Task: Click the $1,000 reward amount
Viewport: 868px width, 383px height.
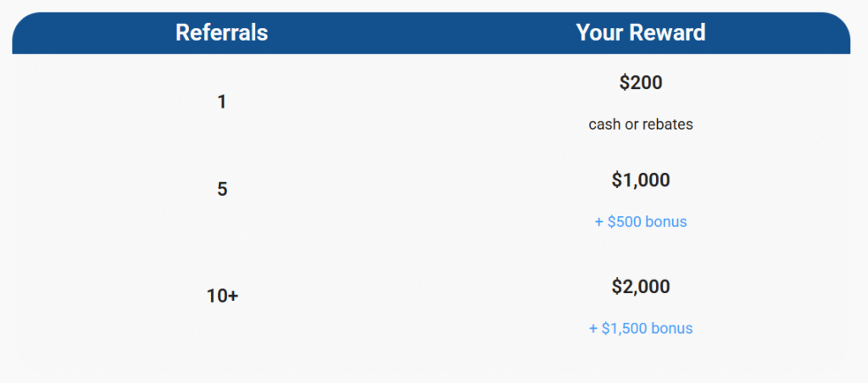Action: [641, 180]
